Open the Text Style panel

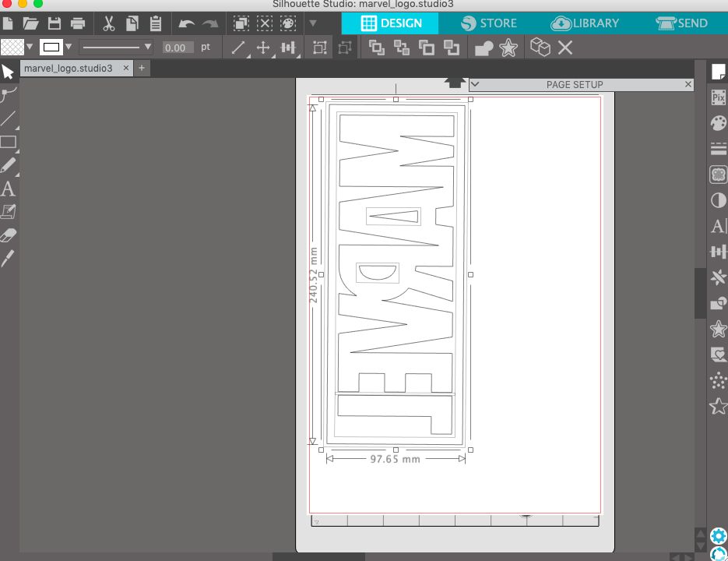click(718, 226)
